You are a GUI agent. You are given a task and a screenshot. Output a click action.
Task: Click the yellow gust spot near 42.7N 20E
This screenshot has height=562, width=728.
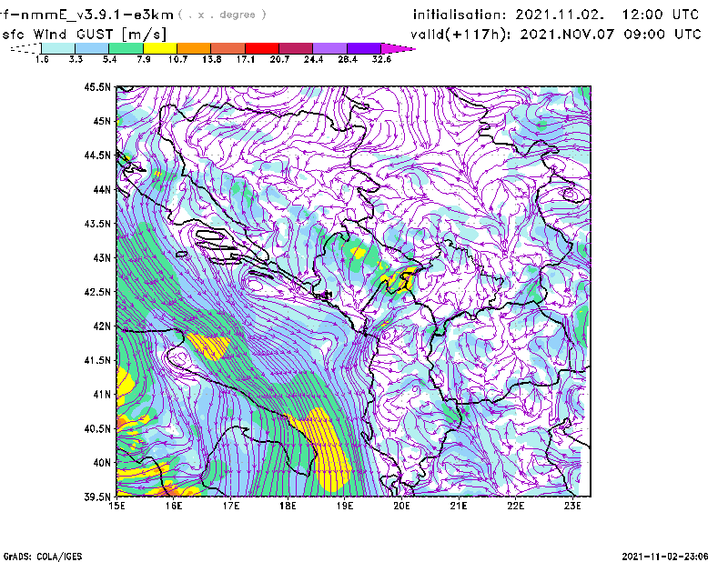coord(399,280)
